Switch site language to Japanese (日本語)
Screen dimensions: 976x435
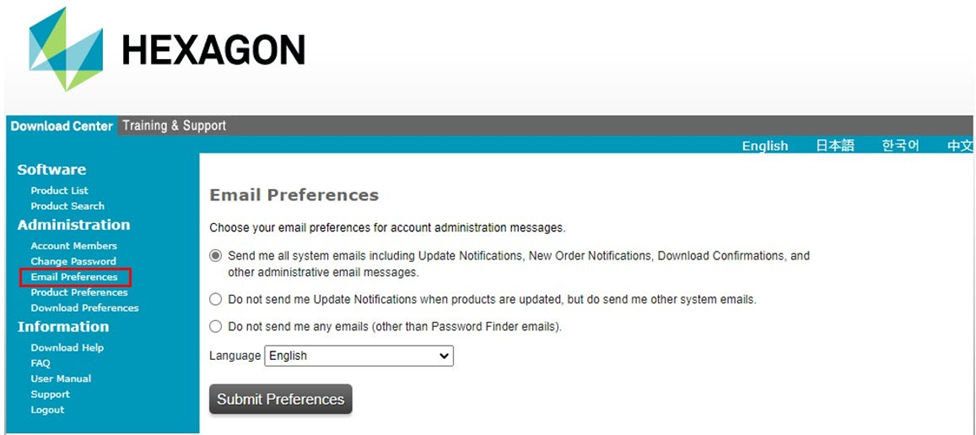(x=835, y=146)
